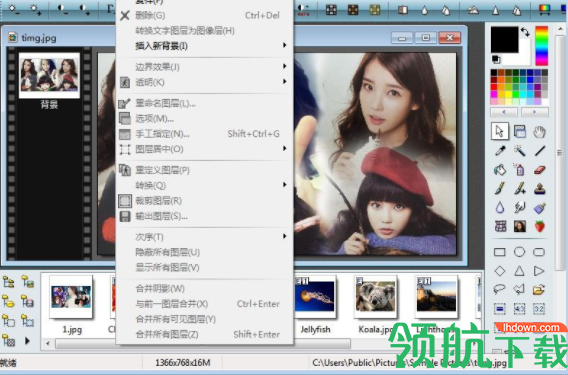Open the black foreground color box

505,39
